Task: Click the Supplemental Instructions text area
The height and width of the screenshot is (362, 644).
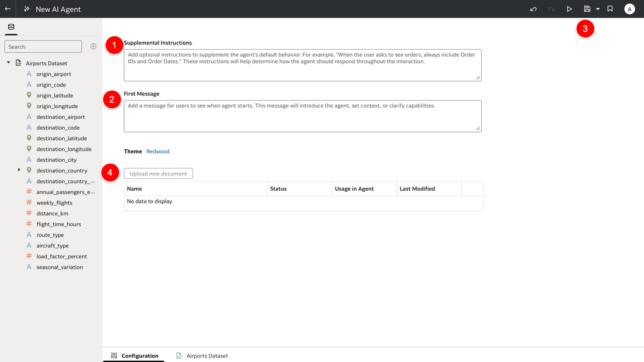Action: (303, 65)
